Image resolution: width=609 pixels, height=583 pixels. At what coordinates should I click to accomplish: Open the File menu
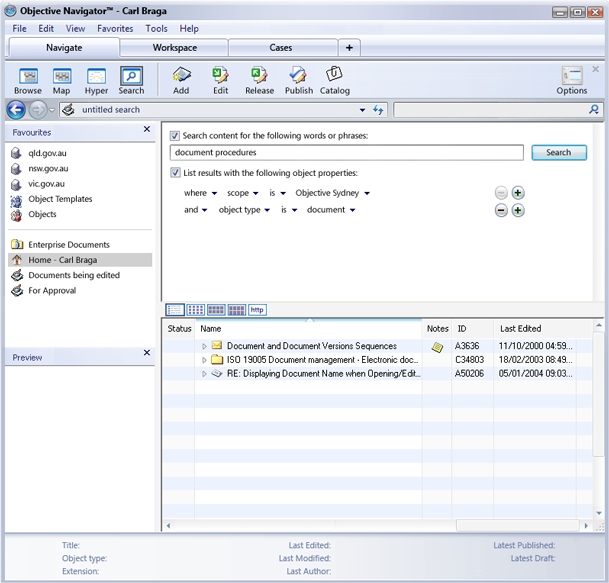tap(19, 29)
